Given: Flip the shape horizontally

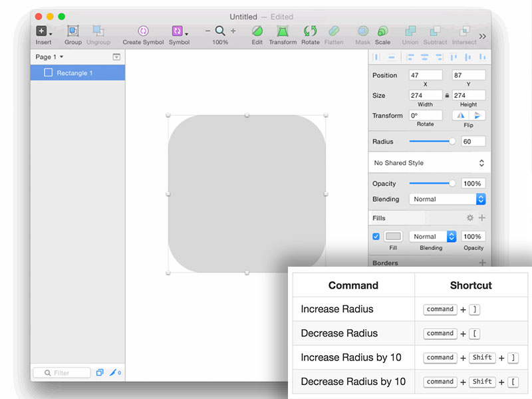Looking at the screenshot, I should [x=460, y=115].
